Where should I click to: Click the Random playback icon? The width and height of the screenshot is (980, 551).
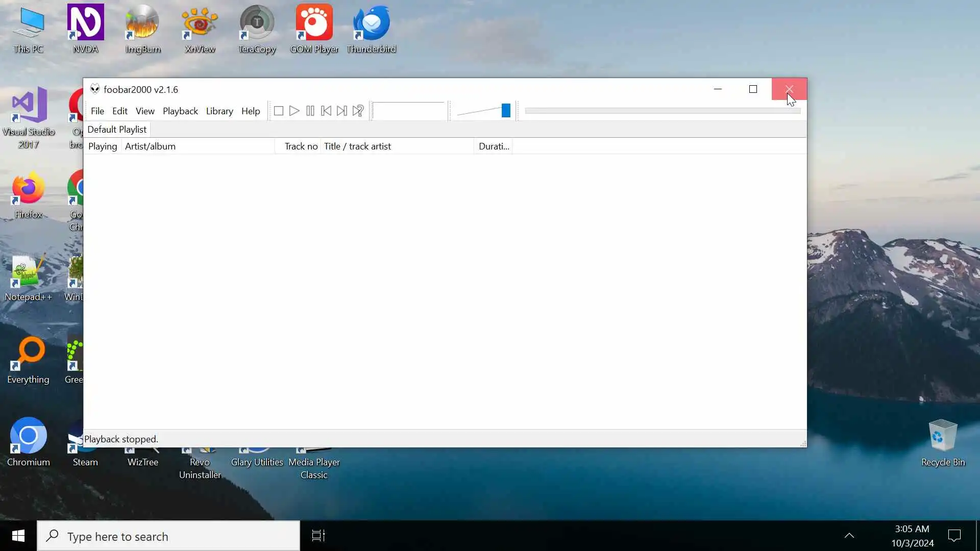(x=358, y=111)
